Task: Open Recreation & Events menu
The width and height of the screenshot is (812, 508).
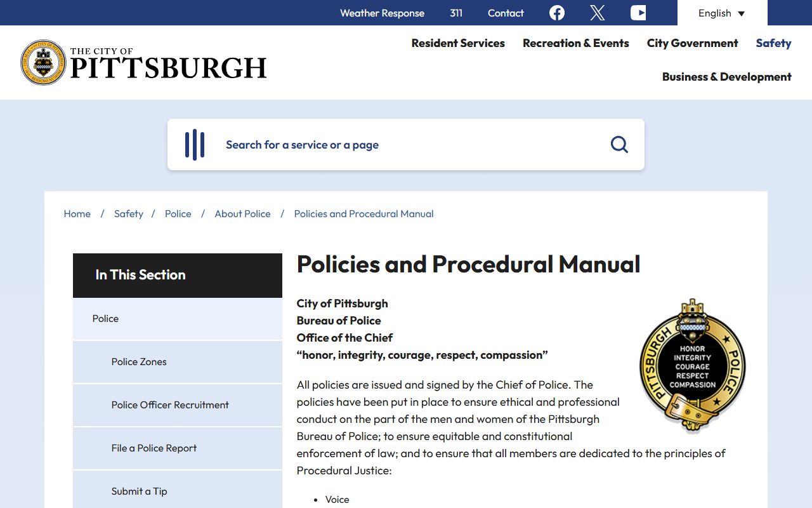Action: point(576,43)
